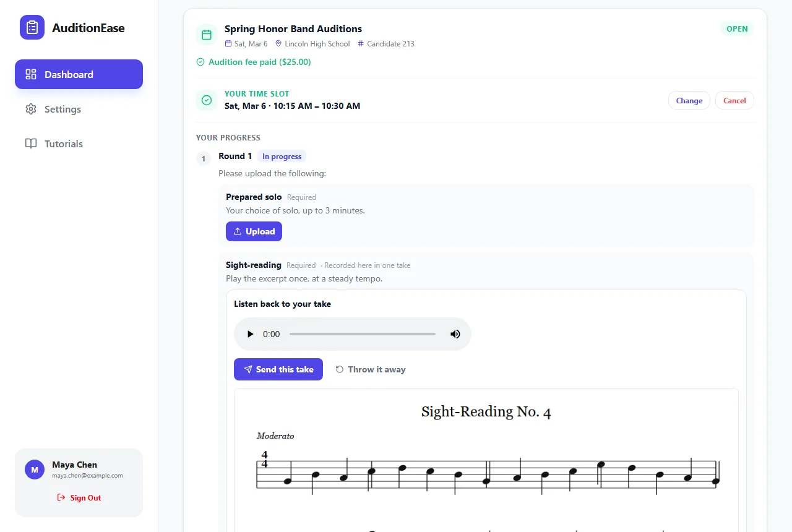Click the OPEN status badge
This screenshot has height=532, width=792.
pos(737,29)
